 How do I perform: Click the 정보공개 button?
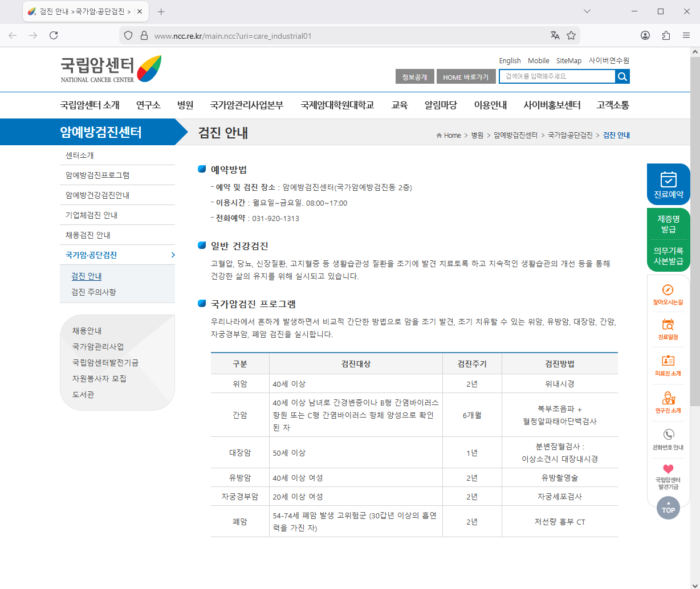[x=414, y=77]
